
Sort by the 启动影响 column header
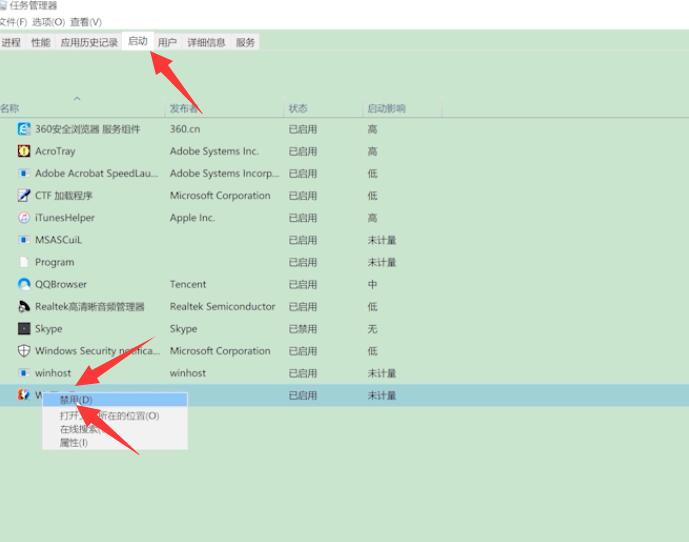point(386,108)
